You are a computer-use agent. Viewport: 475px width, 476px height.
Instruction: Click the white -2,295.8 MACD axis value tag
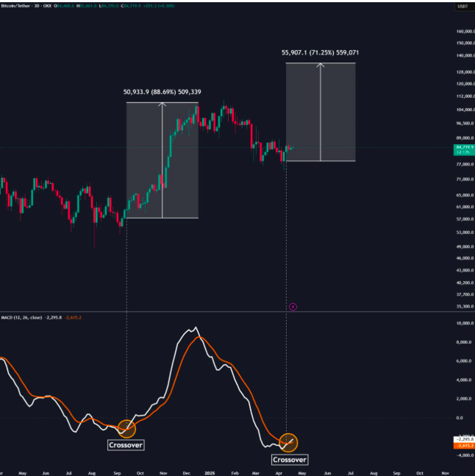(464, 439)
